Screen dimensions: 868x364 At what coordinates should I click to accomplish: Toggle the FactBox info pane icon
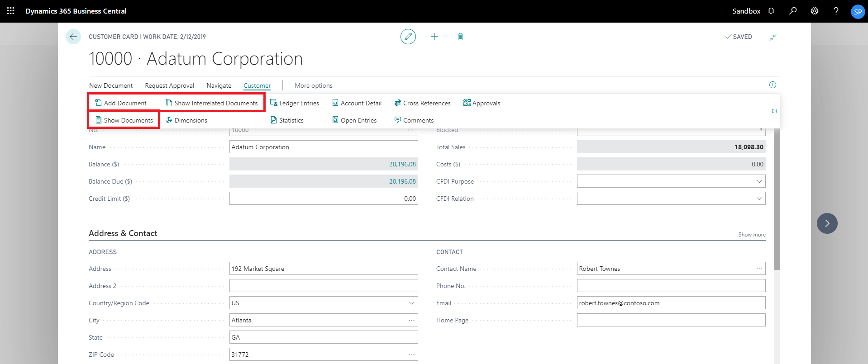(x=773, y=85)
